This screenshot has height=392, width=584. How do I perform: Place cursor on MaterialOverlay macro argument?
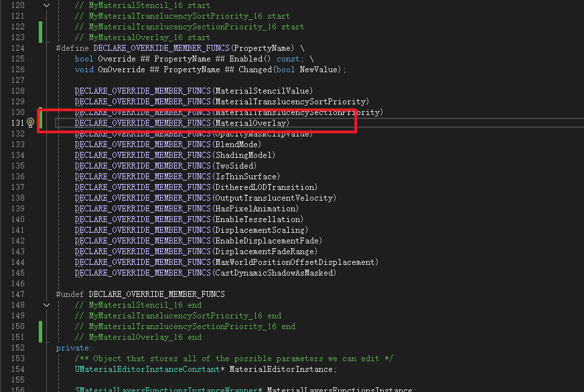pos(250,123)
